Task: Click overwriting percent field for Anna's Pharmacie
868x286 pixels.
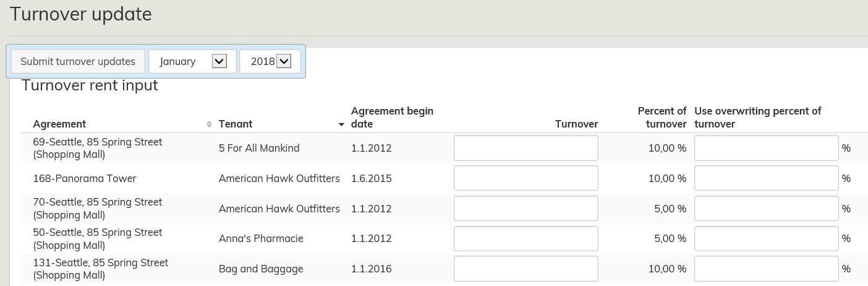Action: [766, 238]
